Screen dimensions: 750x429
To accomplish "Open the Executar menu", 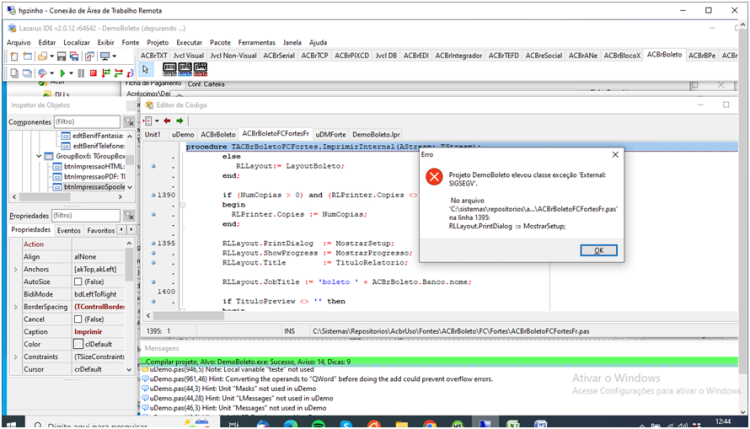I will 189,43.
